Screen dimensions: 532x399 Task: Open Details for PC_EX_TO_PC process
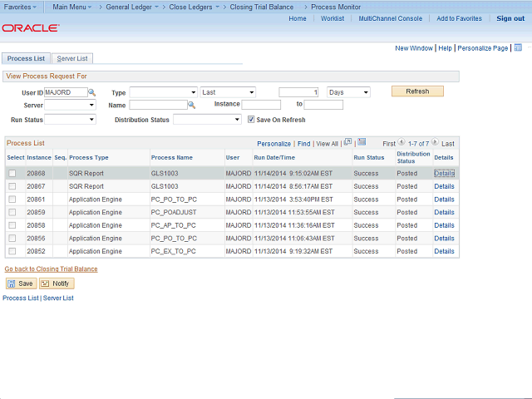444,251
